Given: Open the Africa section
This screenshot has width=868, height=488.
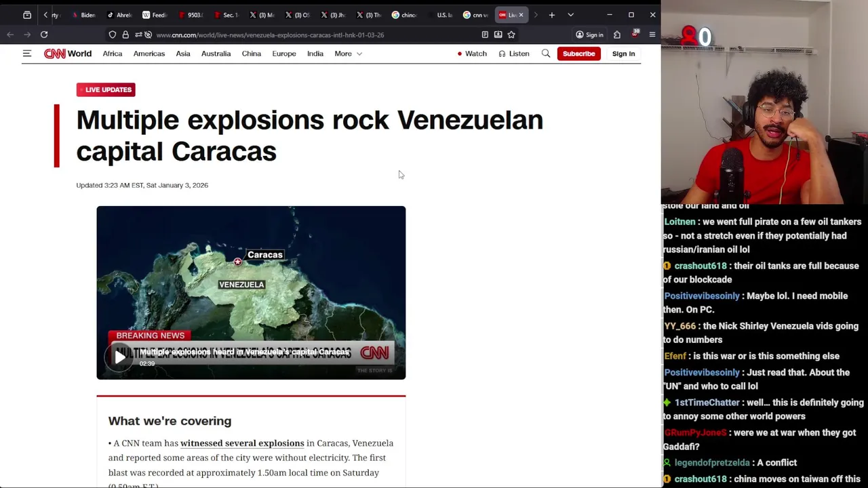Looking at the screenshot, I should click(113, 54).
